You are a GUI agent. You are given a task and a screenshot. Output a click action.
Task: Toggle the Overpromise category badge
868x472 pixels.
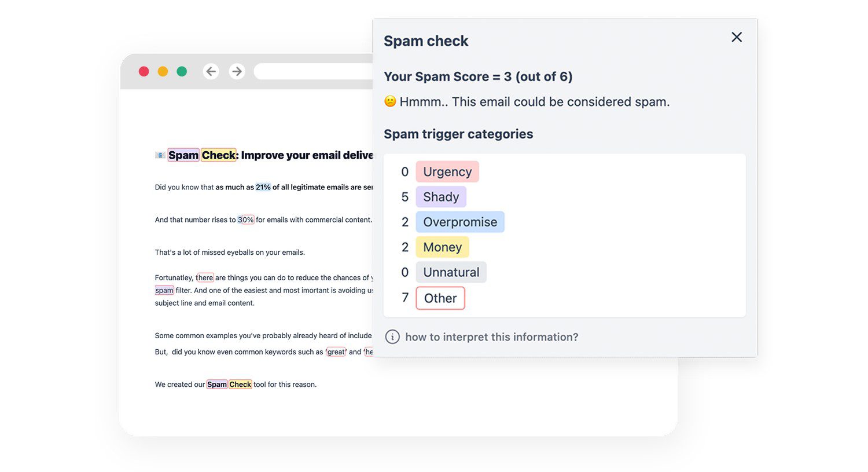tap(459, 222)
